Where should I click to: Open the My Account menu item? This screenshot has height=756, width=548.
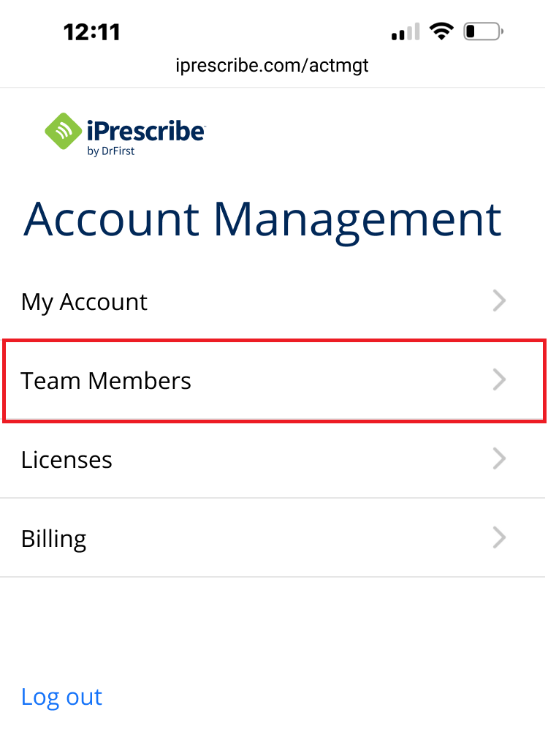pyautogui.click(x=84, y=302)
